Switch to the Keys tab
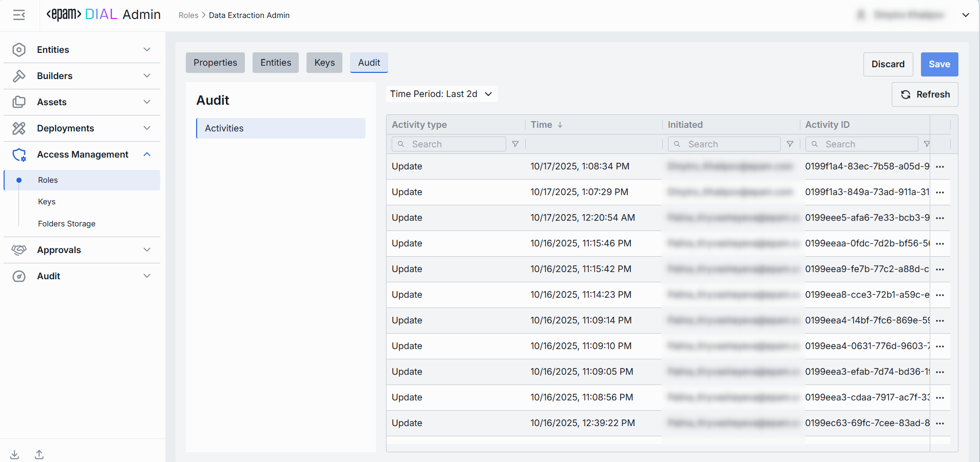Viewport: 980px width, 462px height. (x=324, y=63)
